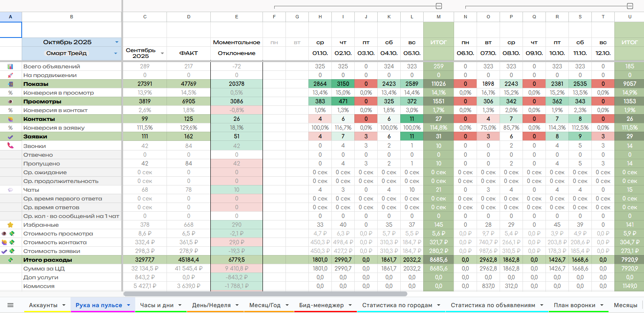Select column B header
The height and width of the screenshot is (313, 644).
pos(72,17)
